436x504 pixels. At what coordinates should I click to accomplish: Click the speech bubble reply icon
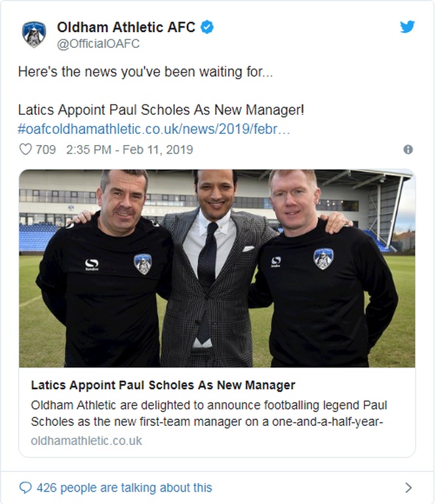coord(26,488)
